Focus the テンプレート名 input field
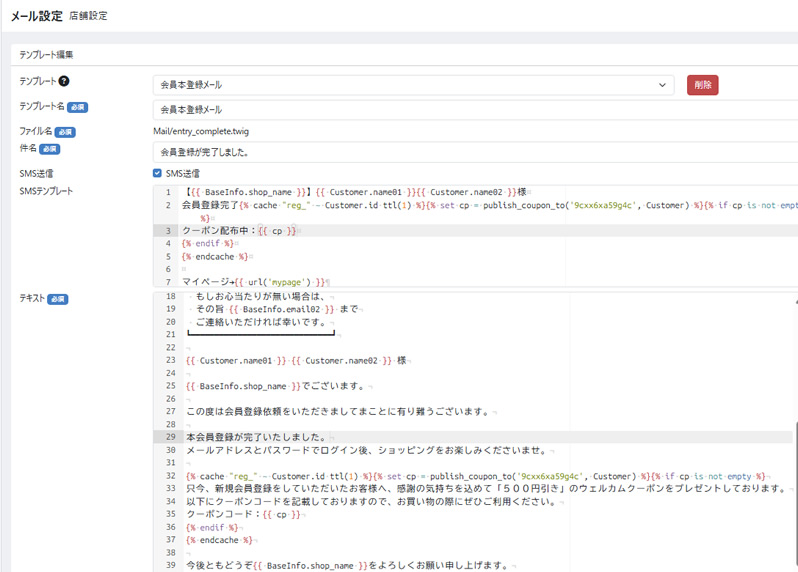 tap(475, 109)
